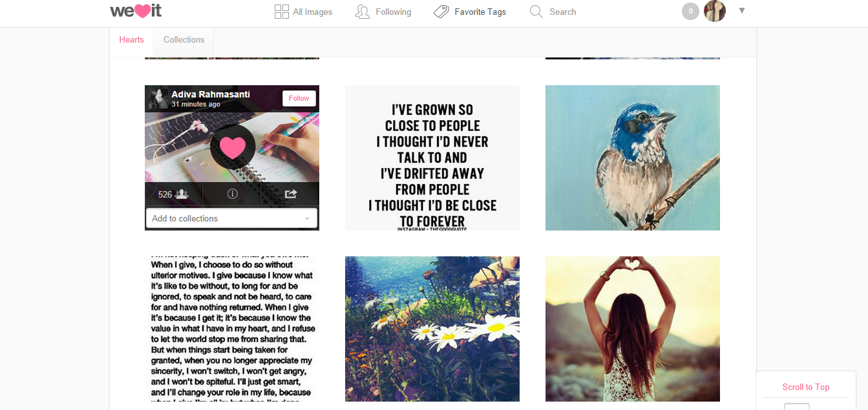Switch to the Collections tab

pyautogui.click(x=184, y=39)
